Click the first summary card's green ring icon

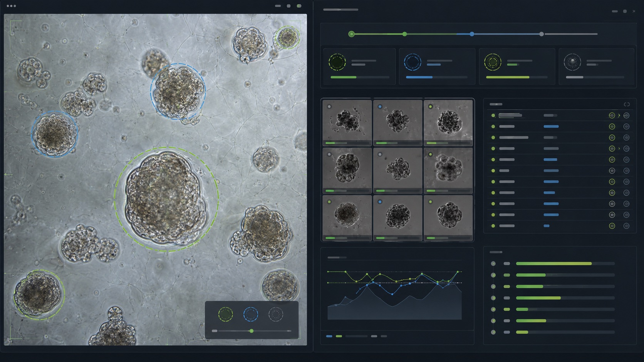point(337,62)
